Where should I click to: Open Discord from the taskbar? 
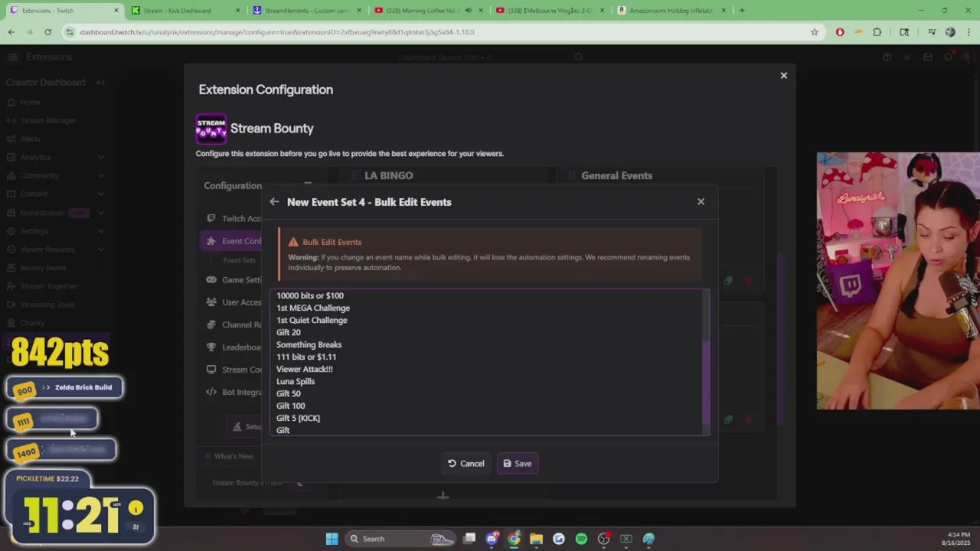click(492, 539)
